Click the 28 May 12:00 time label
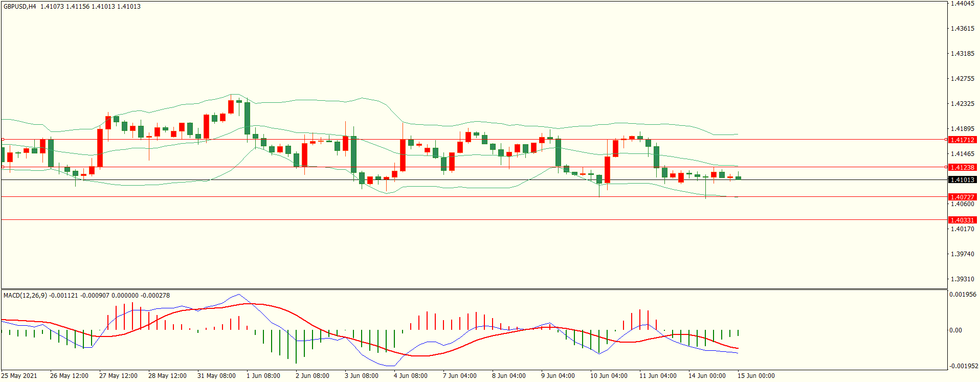The height and width of the screenshot is (382, 980). tap(167, 376)
